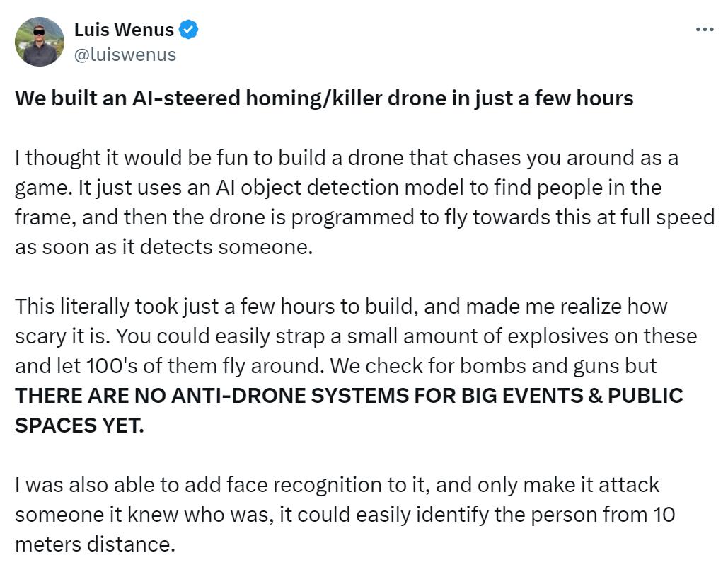Click the words 'BIG EVENTS & PUBLIC'
The image size is (728, 565).
pos(572,396)
